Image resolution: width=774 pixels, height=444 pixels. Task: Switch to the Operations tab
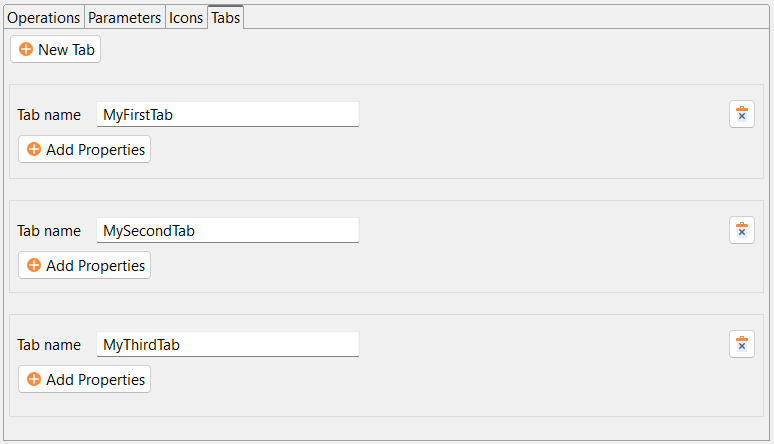click(43, 18)
